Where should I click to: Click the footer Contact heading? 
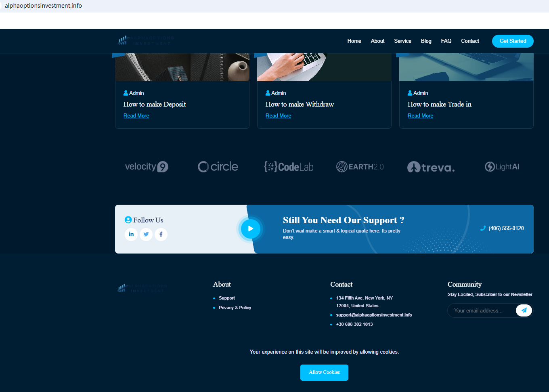(x=342, y=285)
